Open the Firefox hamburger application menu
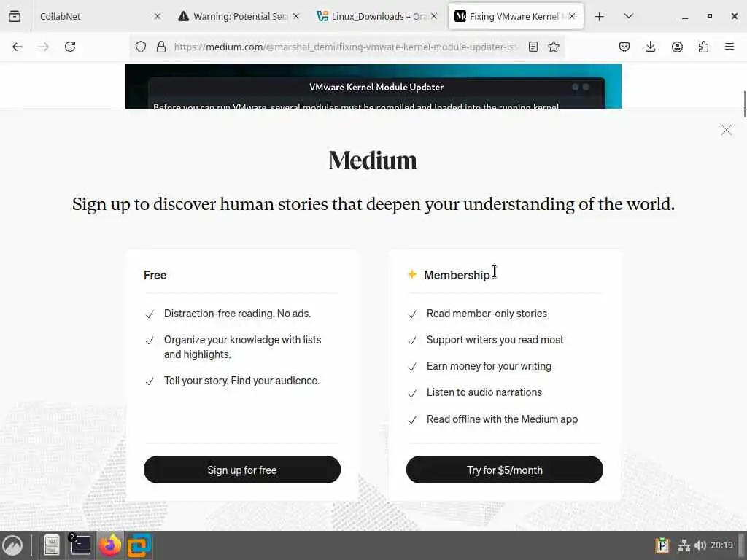Viewport: 747px width, 560px height. point(729,47)
